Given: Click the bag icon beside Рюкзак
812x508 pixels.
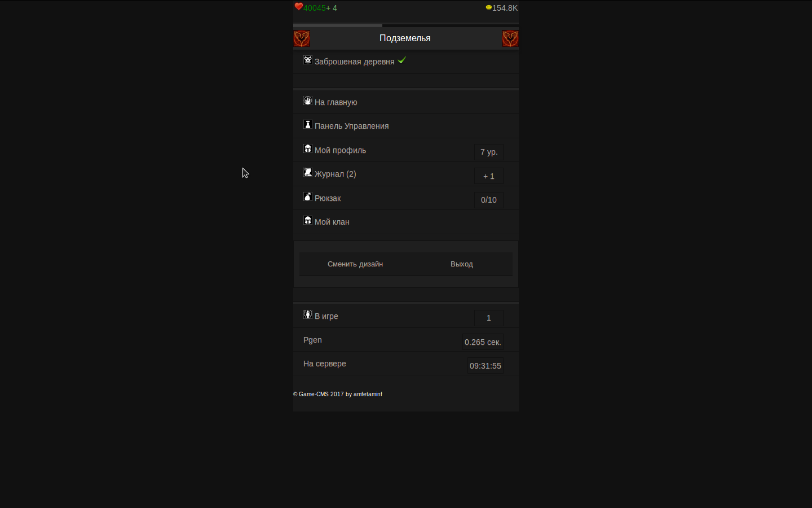Looking at the screenshot, I should [308, 196].
